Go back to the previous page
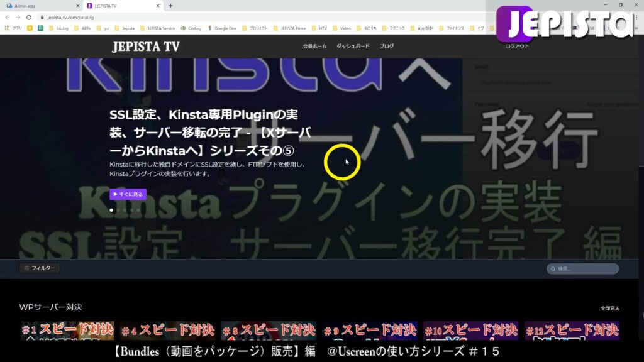This screenshot has width=644, height=362. [x=7, y=18]
